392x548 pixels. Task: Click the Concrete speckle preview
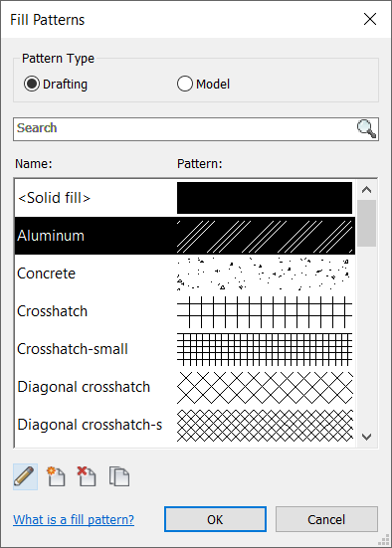pyautogui.click(x=265, y=274)
